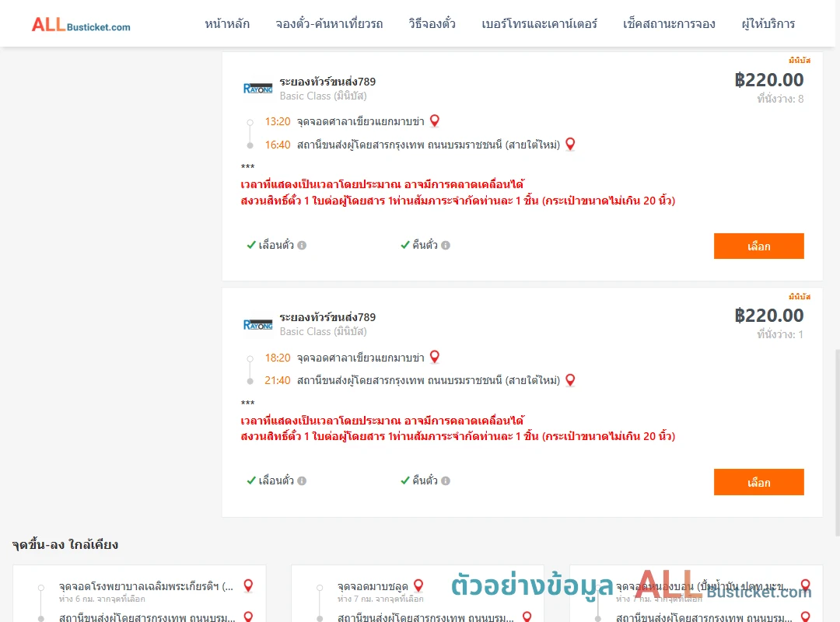
Task: Click map pin beside 13:20 departure stop
Action: coord(435,121)
